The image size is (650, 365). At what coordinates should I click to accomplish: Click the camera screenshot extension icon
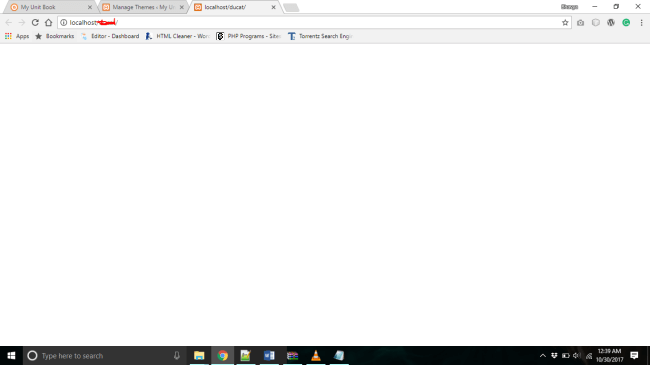click(580, 23)
